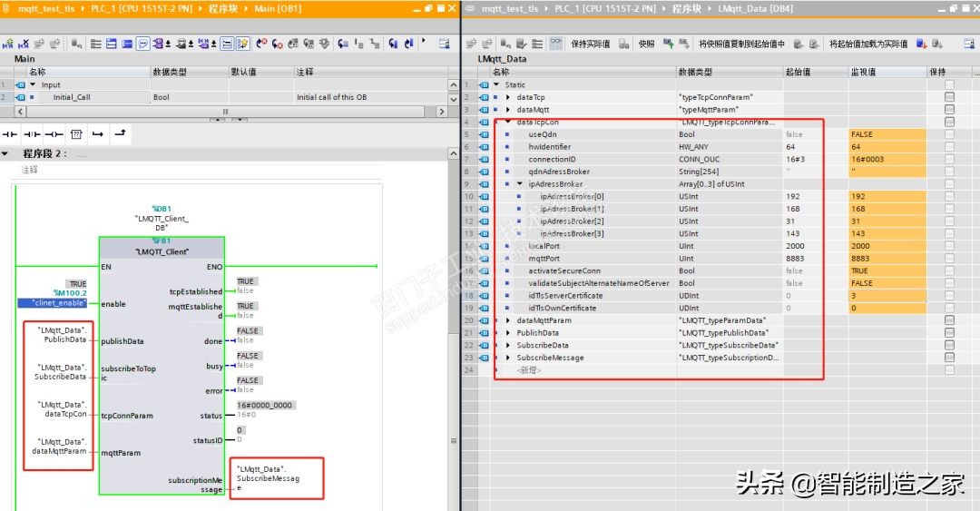Click expanded mode icon in LMqtt_Data toolbar

[x=537, y=44]
